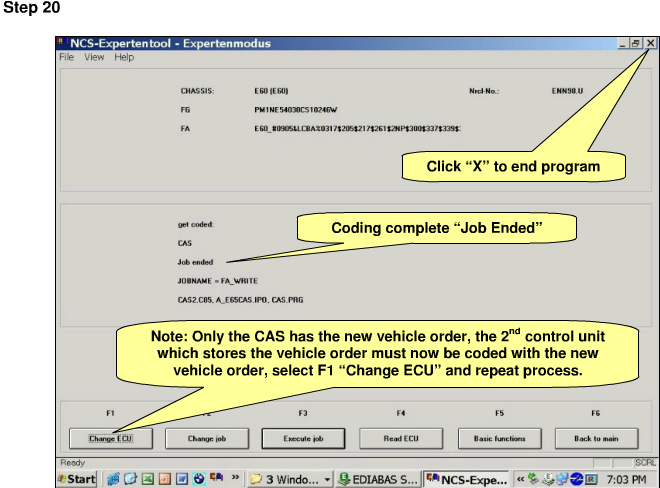The image size is (660, 488).
Task: Click the F1 Change ECU button
Action: (111, 439)
